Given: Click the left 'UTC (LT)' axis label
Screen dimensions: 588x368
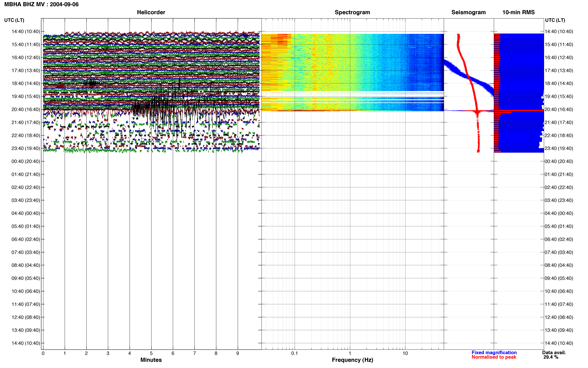Looking at the screenshot, I should click(14, 20).
